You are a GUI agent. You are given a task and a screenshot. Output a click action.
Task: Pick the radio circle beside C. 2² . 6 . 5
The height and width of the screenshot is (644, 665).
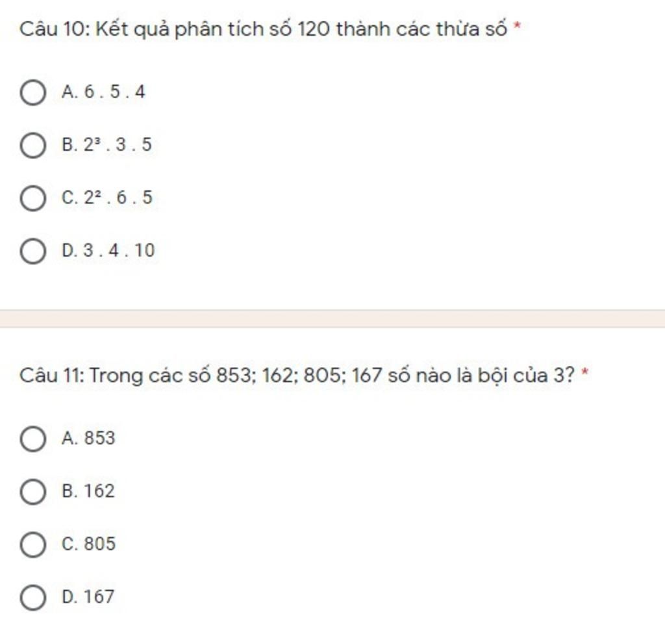coord(32,198)
